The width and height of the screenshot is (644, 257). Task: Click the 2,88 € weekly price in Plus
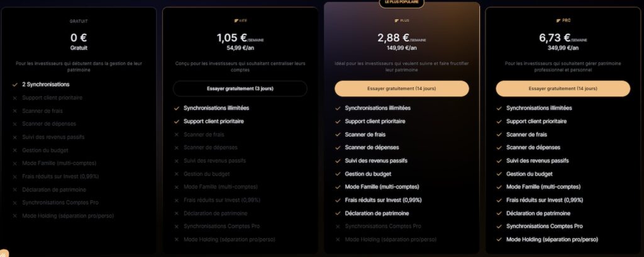394,38
